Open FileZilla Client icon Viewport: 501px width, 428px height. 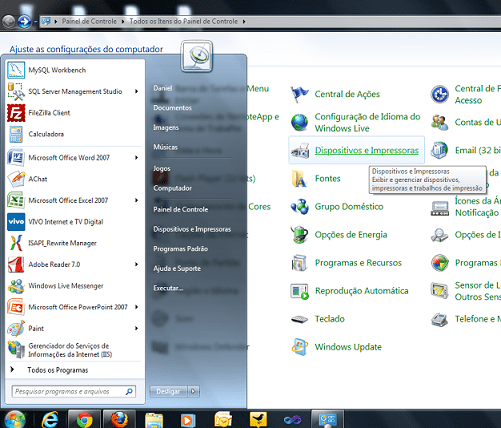(x=16, y=113)
